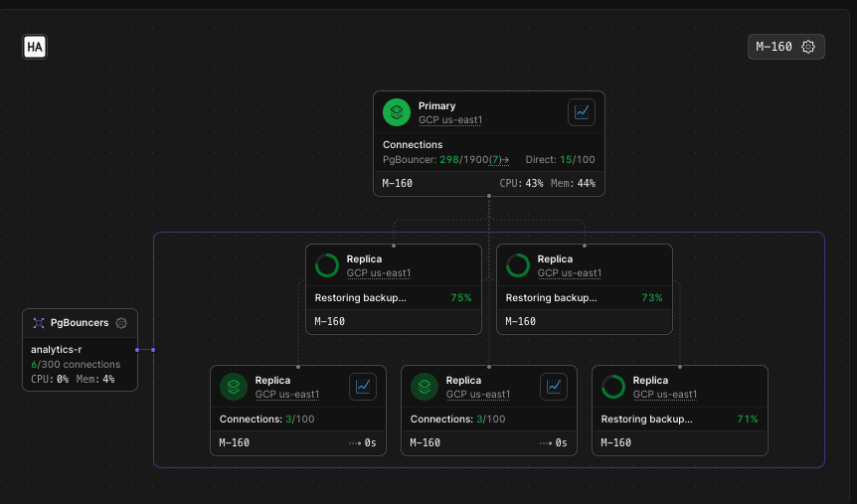This screenshot has width=857, height=504.
Task: Click region GCP us-east1 of bottom-left replica
Action: point(287,394)
